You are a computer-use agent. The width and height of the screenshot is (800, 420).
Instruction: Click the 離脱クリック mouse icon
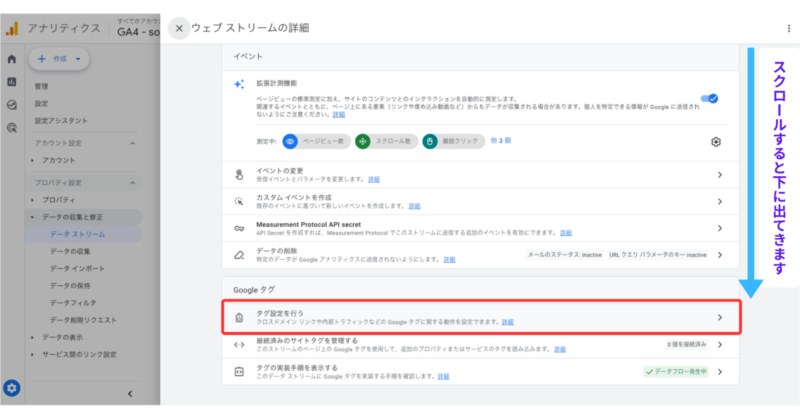point(430,141)
